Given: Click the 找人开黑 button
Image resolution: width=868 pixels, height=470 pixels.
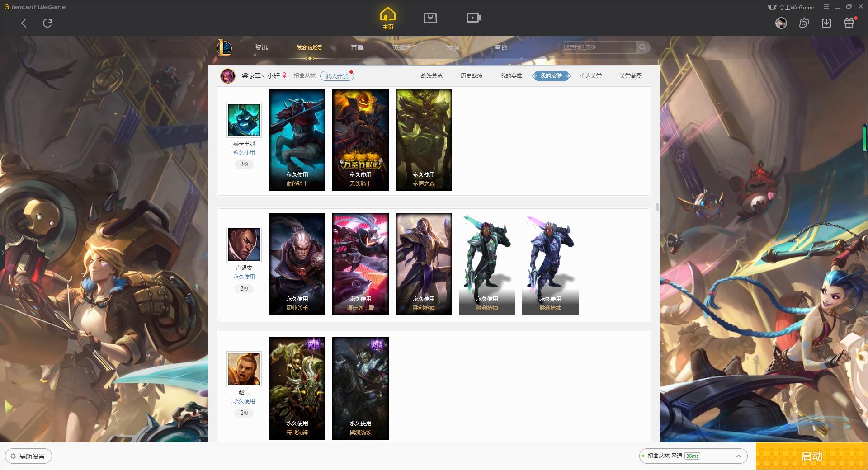Looking at the screenshot, I should click(x=337, y=76).
